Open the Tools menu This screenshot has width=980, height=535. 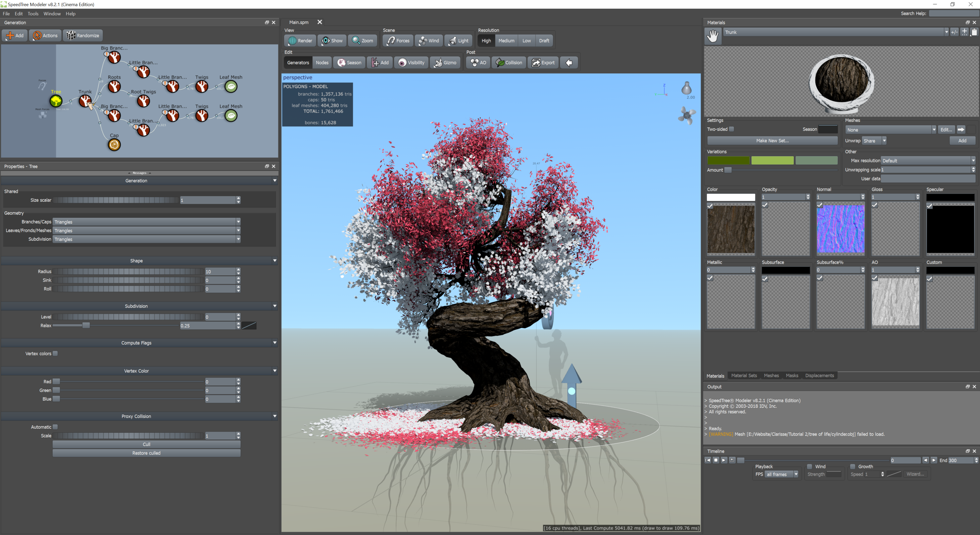33,14
